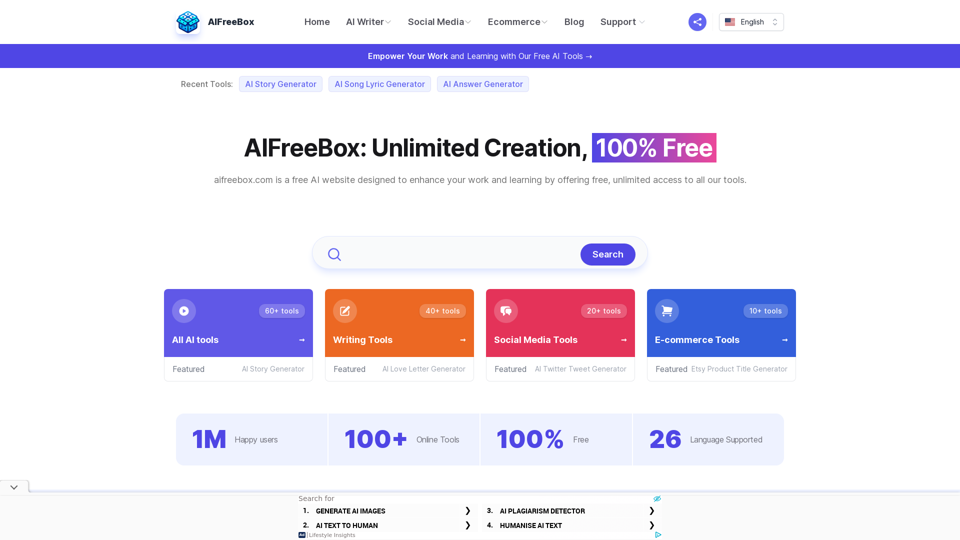Click the ad privacy eye icon
Screen dimensions: 960x540
pyautogui.click(x=657, y=499)
